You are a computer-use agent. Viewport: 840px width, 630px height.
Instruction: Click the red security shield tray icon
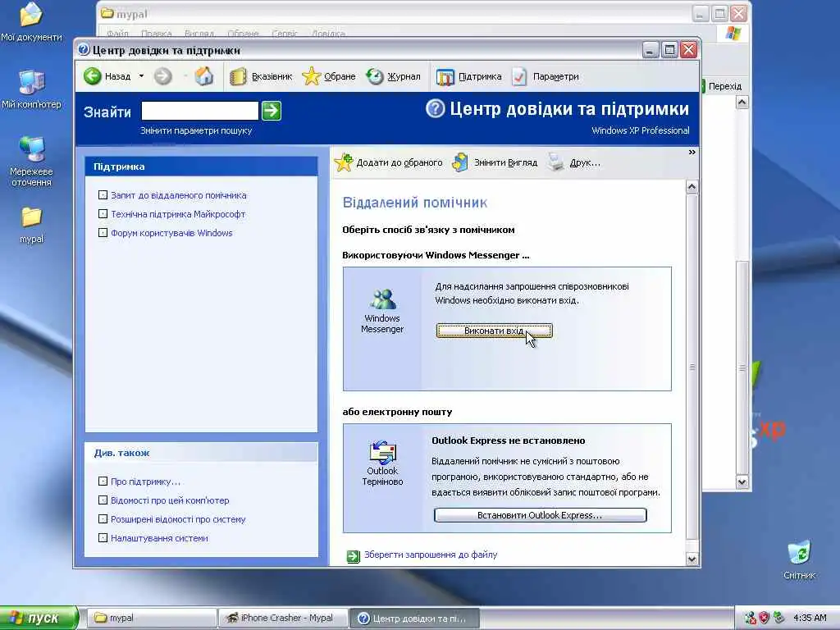[x=764, y=619]
